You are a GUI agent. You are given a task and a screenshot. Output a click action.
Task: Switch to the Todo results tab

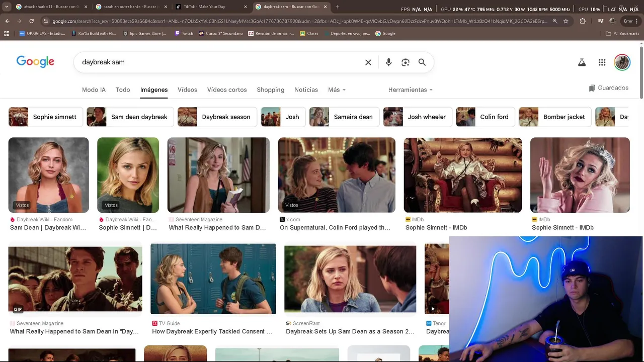click(x=123, y=89)
